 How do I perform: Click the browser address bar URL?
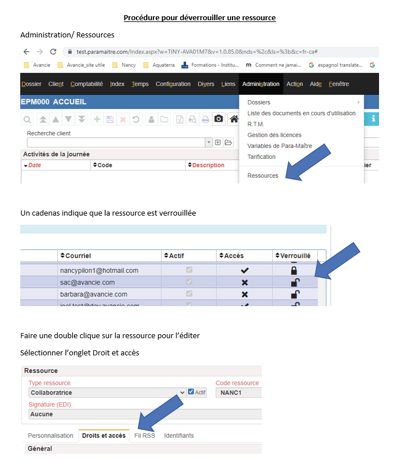click(x=197, y=52)
